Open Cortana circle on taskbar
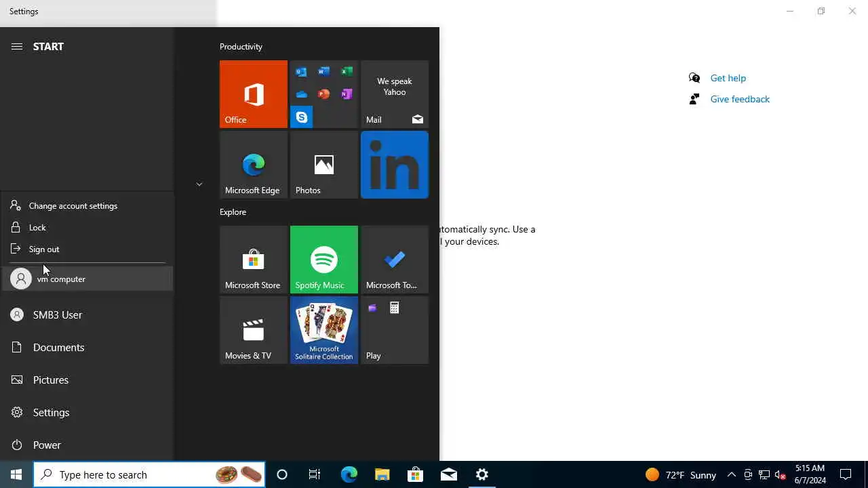Image resolution: width=868 pixels, height=488 pixels. point(282,474)
